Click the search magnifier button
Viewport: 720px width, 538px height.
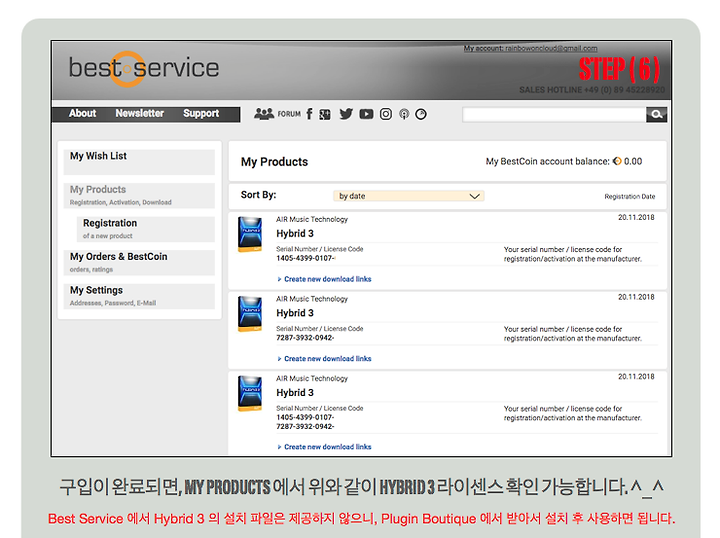(x=657, y=114)
